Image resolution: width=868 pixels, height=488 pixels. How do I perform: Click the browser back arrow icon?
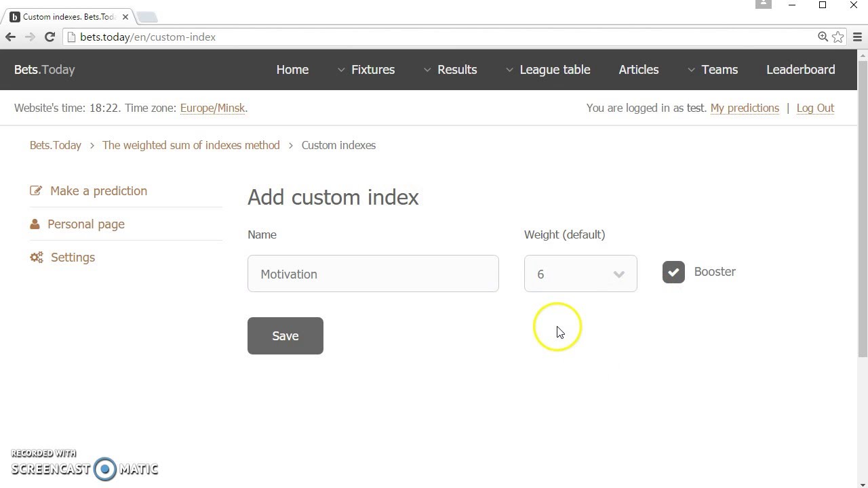10,37
